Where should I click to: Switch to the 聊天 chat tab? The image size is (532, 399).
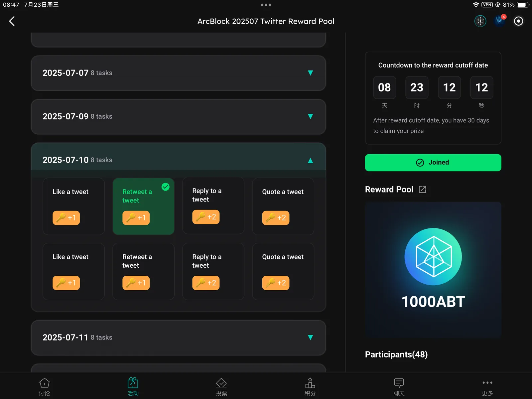399,387
